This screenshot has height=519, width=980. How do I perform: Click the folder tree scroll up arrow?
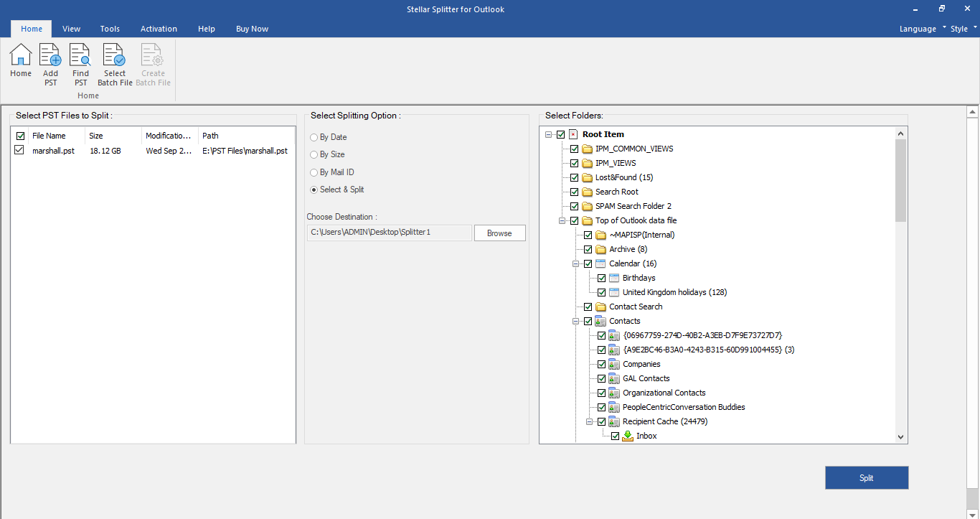901,134
